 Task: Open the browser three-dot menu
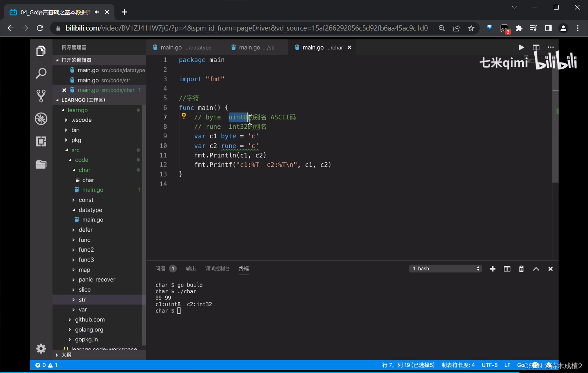tap(578, 28)
